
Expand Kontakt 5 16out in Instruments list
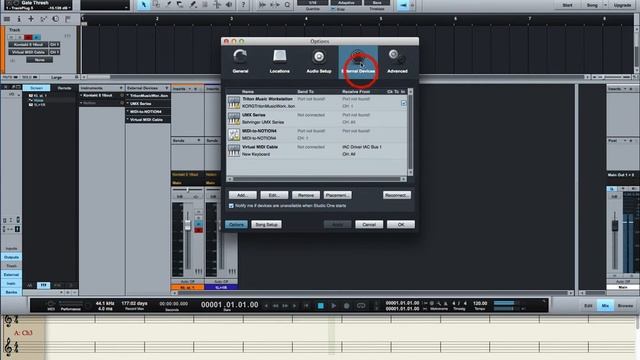[81, 95]
